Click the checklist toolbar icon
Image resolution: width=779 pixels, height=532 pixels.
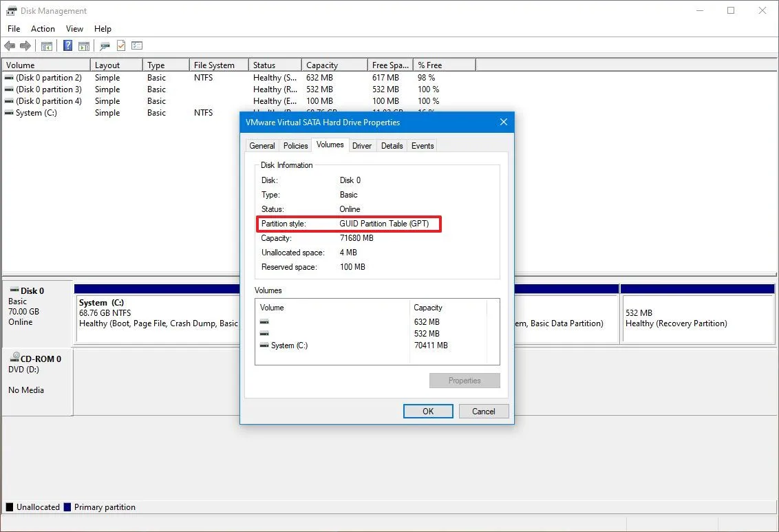tap(137, 45)
